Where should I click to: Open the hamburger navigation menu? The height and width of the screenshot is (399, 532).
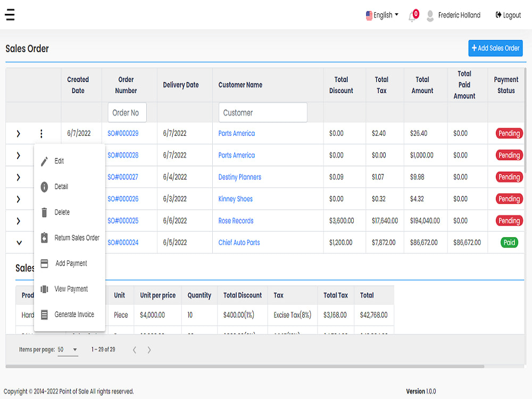(10, 14)
